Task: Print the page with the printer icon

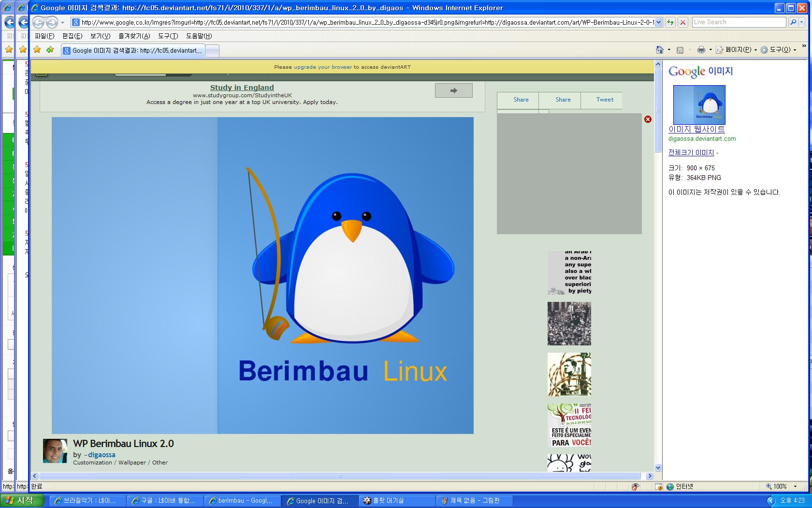Action: (701, 50)
